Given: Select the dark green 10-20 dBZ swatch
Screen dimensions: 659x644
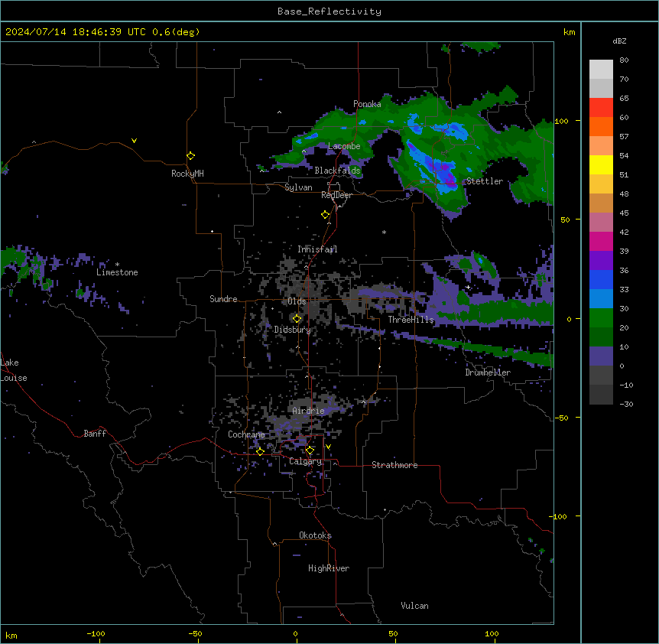Looking at the screenshot, I should pos(601,337).
